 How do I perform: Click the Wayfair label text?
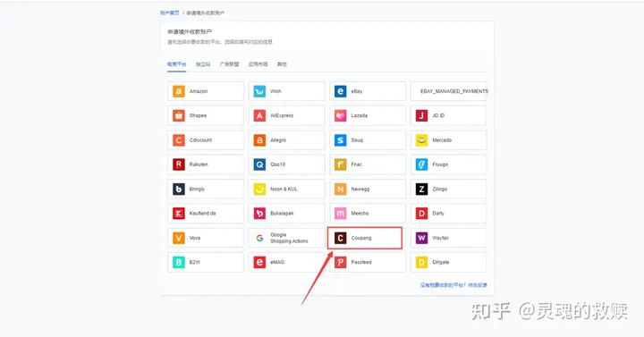point(441,238)
